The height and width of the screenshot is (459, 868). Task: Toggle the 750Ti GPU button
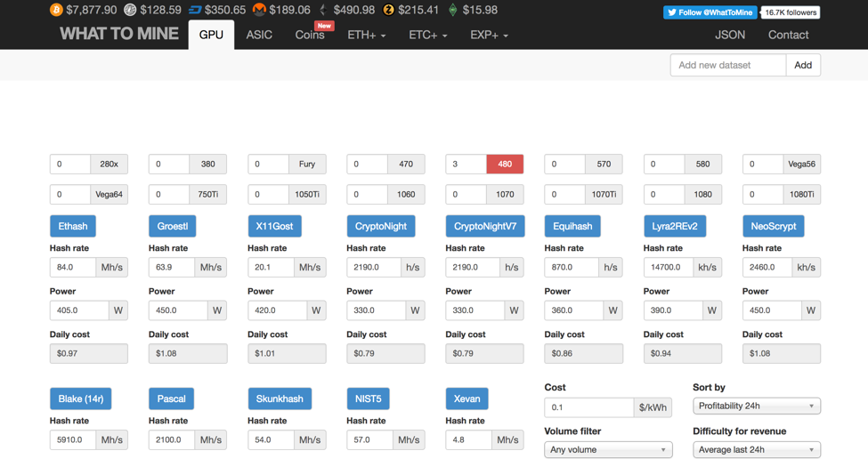[207, 194]
